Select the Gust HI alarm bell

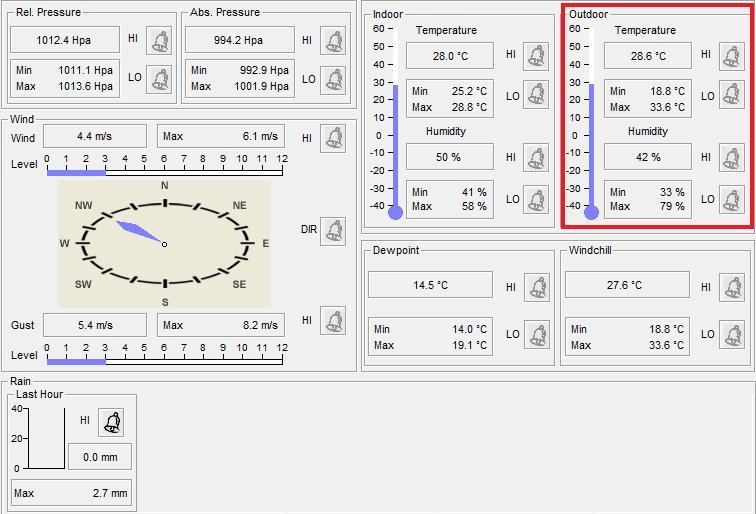[x=333, y=321]
